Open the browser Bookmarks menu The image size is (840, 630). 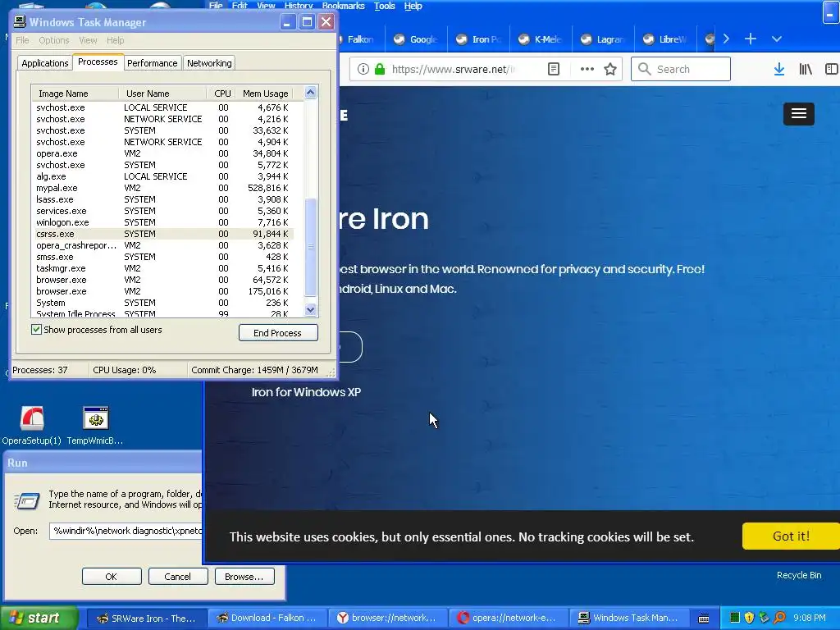coord(344,6)
